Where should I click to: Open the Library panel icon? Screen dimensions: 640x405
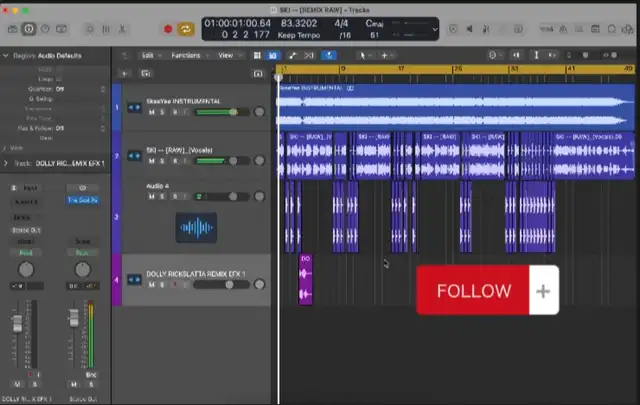[11, 30]
